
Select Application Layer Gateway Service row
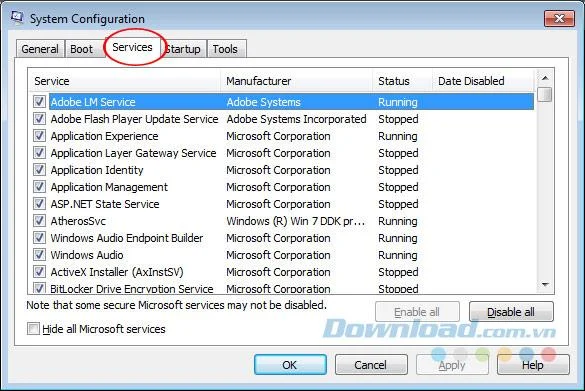(284, 153)
